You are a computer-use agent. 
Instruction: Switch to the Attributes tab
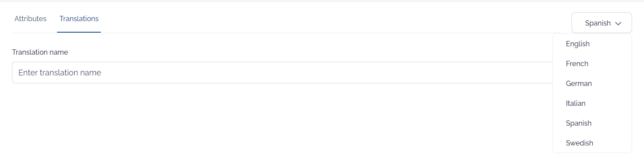click(x=30, y=19)
